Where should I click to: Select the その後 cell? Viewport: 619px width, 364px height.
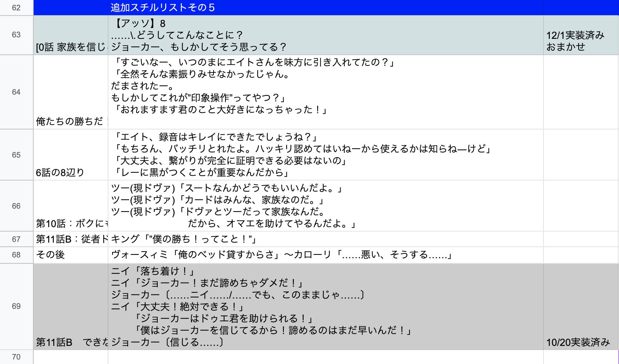(x=71, y=255)
